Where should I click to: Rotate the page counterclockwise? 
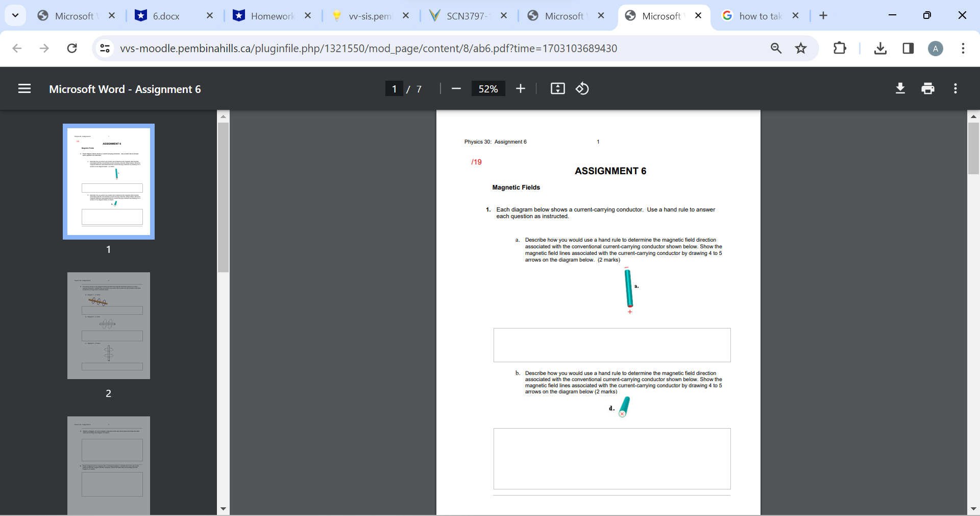coord(582,88)
